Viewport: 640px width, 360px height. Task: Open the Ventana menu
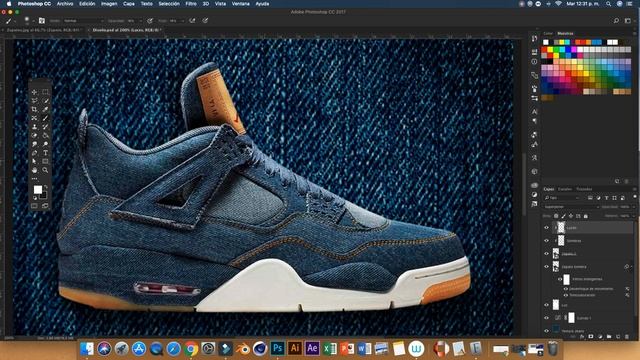tap(241, 4)
